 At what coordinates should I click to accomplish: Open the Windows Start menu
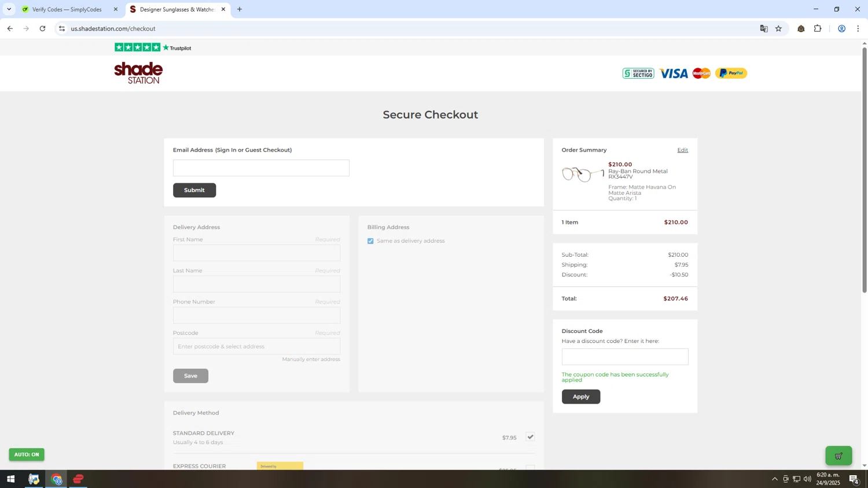[x=10, y=479]
